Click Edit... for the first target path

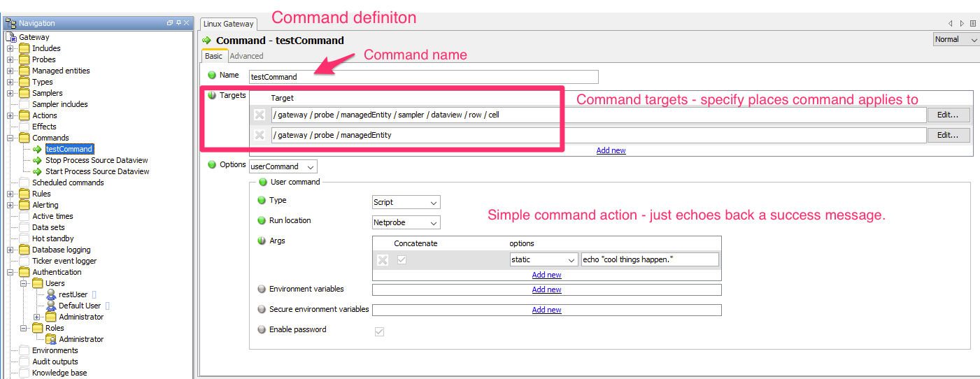pos(948,115)
